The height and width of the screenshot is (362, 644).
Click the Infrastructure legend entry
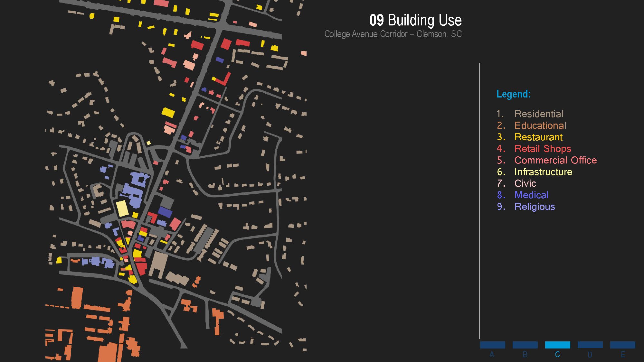pos(535,172)
